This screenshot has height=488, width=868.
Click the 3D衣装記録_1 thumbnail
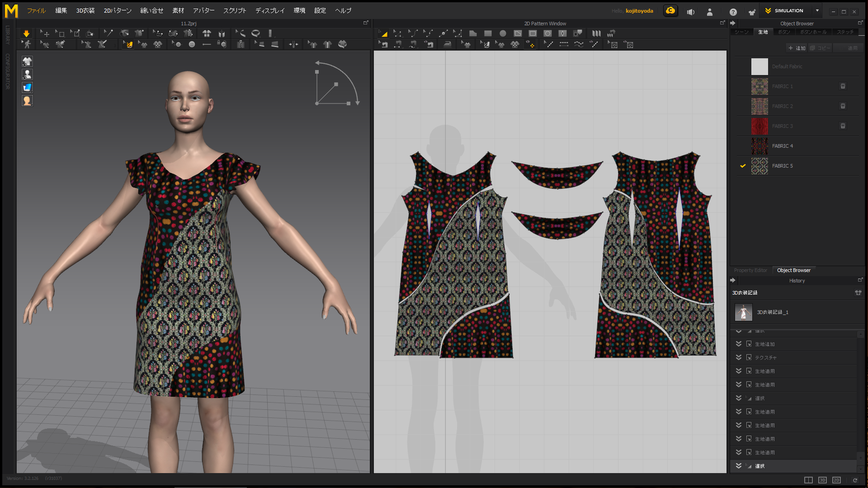(x=744, y=312)
